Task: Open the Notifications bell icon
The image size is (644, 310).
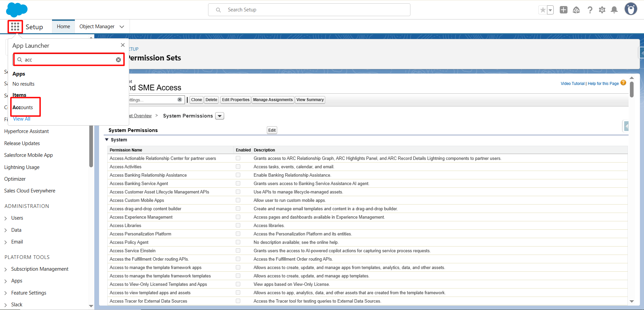Action: click(614, 10)
